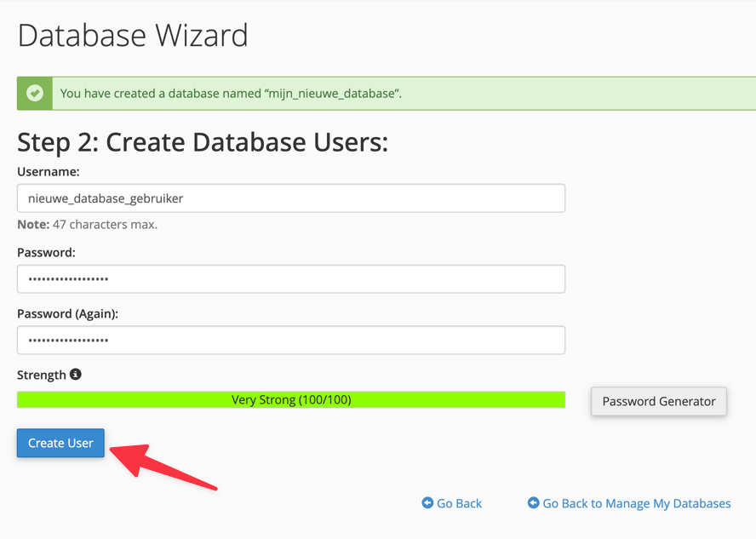The width and height of the screenshot is (756, 539).
Task: Open the Password Generator
Action: 658,401
